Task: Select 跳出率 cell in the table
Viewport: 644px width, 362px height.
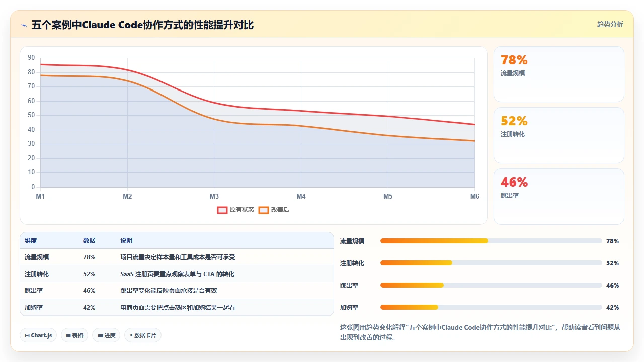Action: [34, 291]
